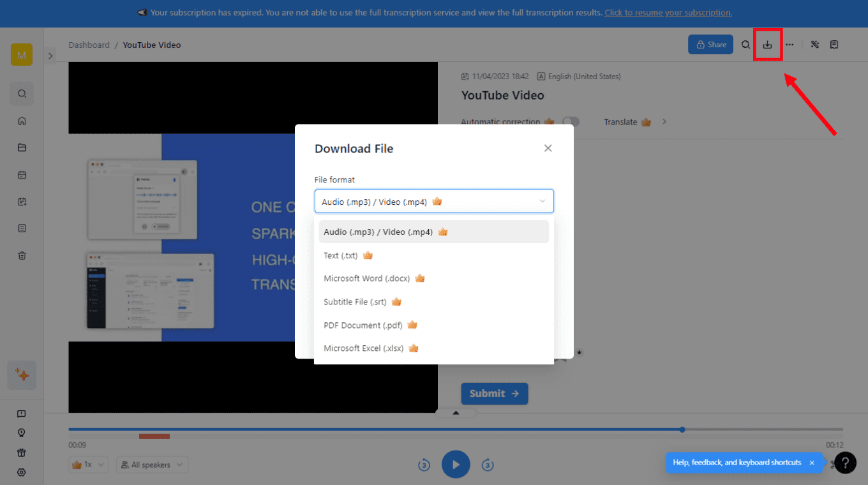
Task: Open settings gear at sidebar bottom
Action: pos(22,473)
